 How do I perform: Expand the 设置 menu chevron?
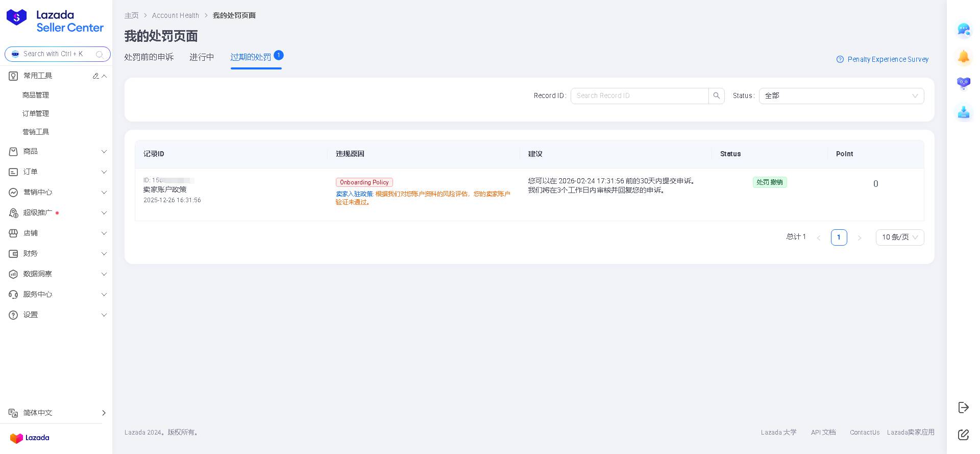tap(104, 315)
